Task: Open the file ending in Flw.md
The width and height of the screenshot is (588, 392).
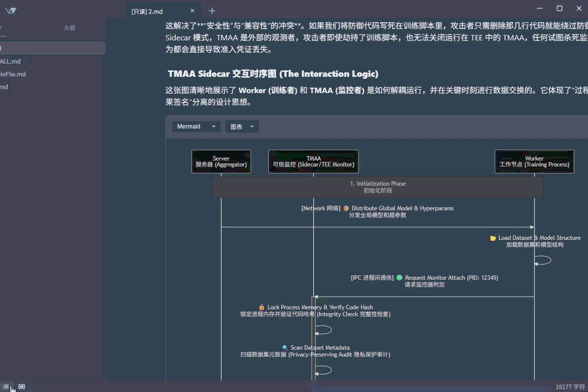Action: tap(13, 74)
